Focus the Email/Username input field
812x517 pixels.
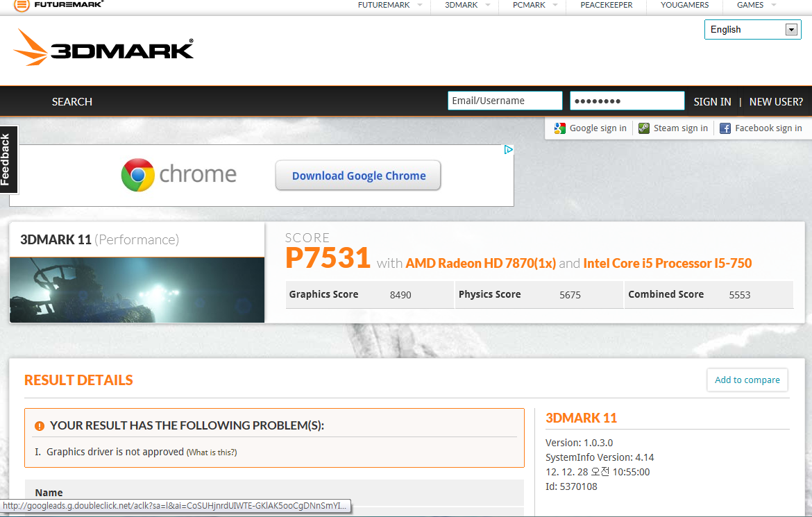[x=505, y=101]
